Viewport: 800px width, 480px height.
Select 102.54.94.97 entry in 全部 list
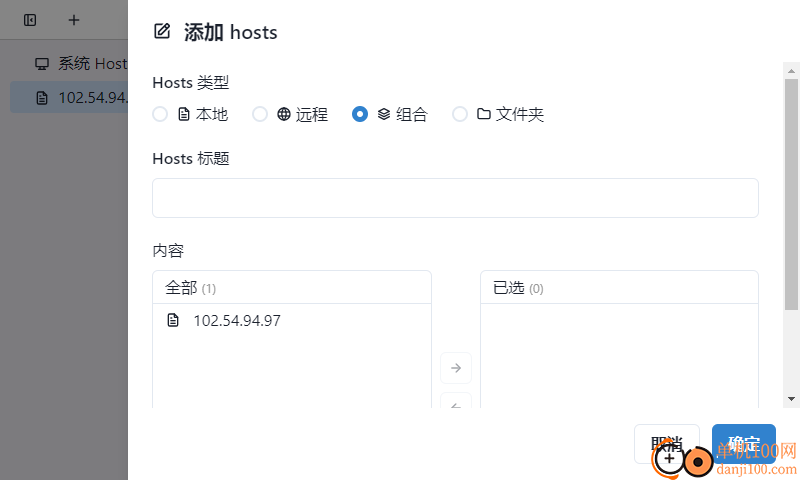click(292, 320)
